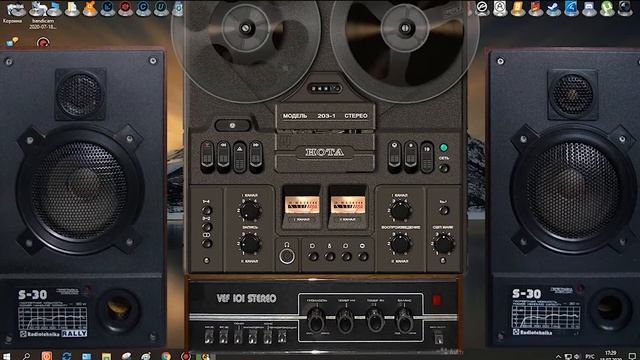Click the S-30 label on the left speaker
The image size is (640, 360).
[33, 294]
